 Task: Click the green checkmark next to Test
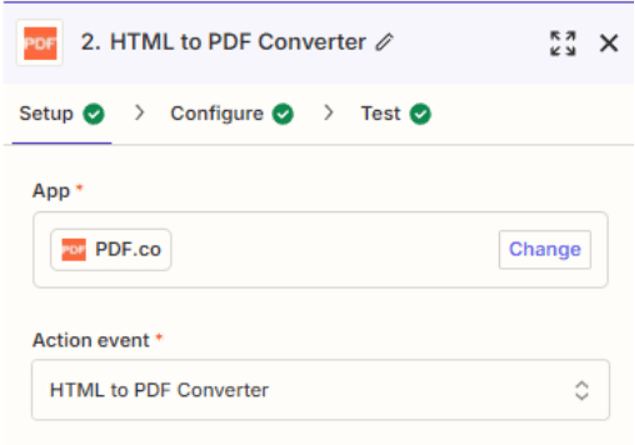coord(420,114)
